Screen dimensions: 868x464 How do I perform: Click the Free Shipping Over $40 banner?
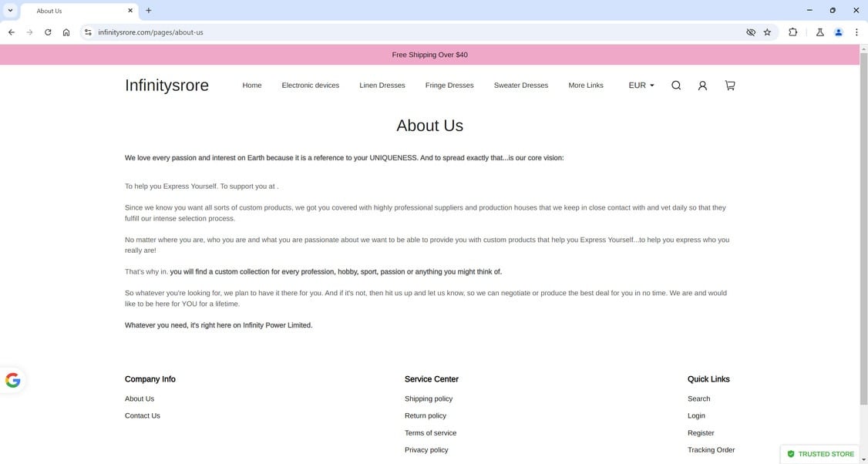click(429, 55)
